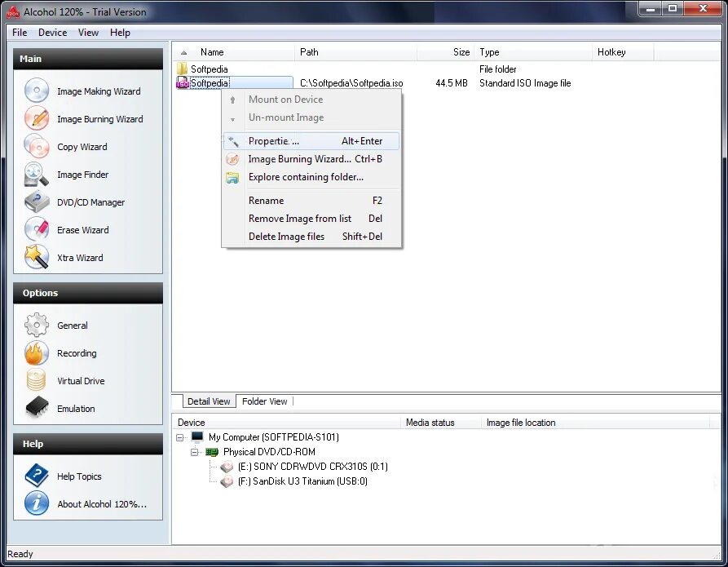Click Physical DVD/CD-ROM green board icon
728x567 pixels.
coord(212,452)
